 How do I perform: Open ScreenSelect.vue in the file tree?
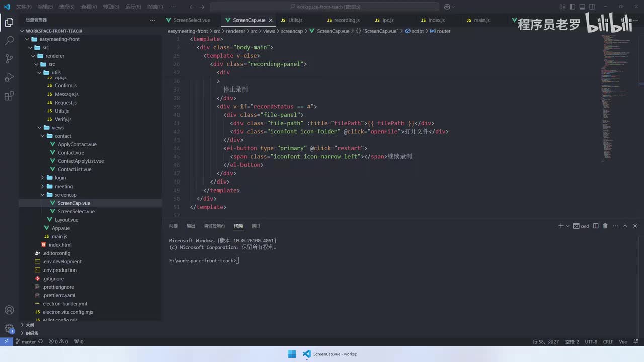(x=76, y=212)
